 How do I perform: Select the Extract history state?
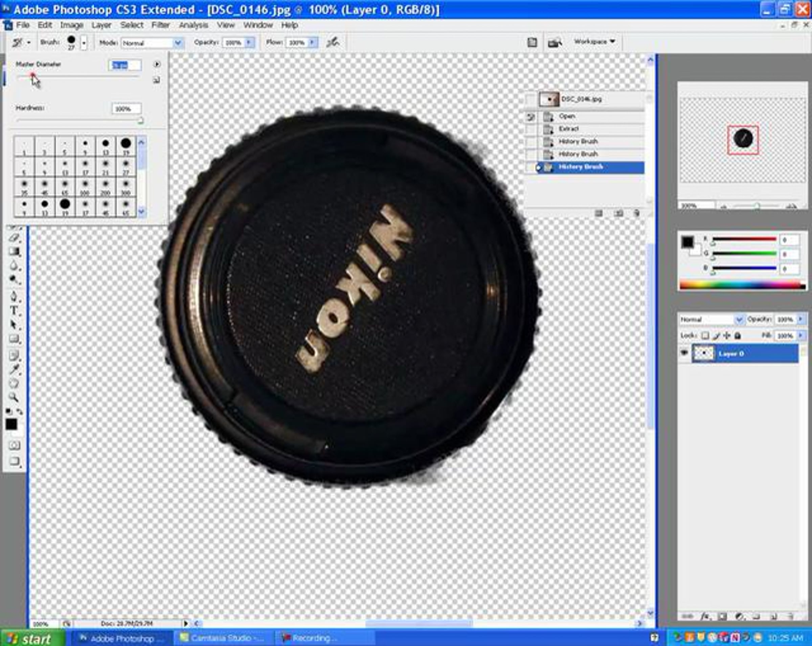tap(569, 129)
